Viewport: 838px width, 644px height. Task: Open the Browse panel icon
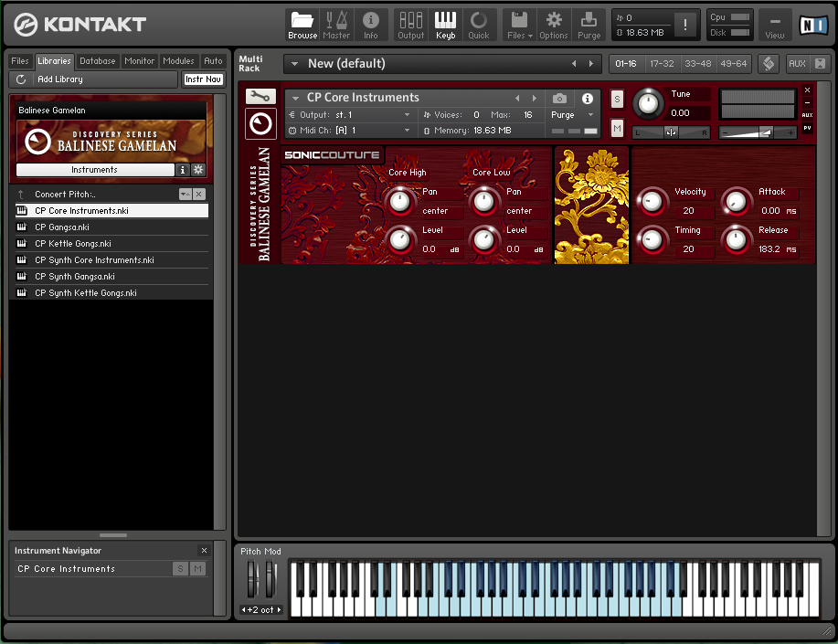pyautogui.click(x=302, y=25)
